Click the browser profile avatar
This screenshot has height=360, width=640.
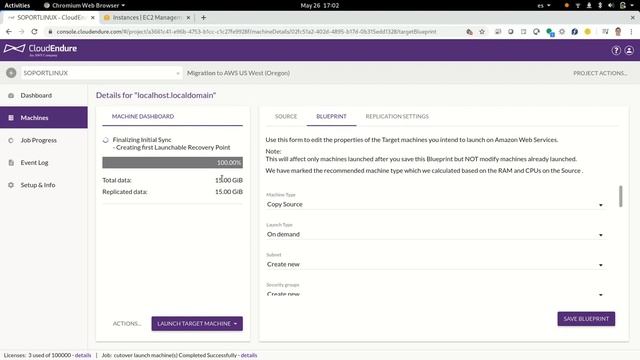tap(618, 31)
